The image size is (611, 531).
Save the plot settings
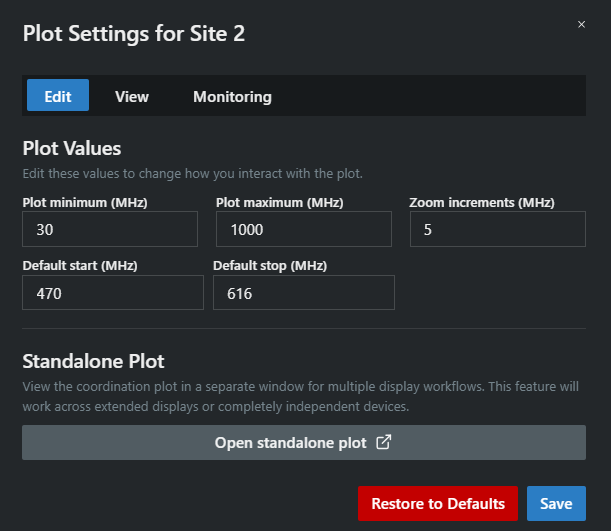(x=556, y=503)
